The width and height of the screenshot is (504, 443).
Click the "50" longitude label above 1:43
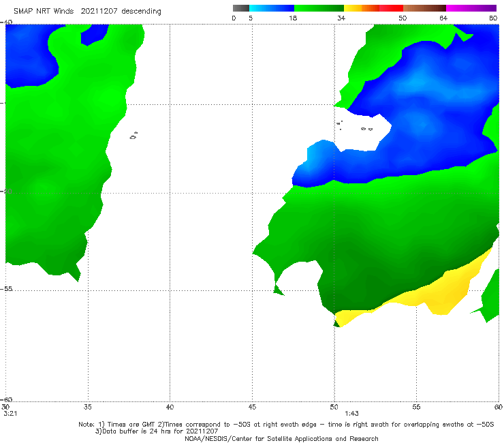(x=334, y=407)
